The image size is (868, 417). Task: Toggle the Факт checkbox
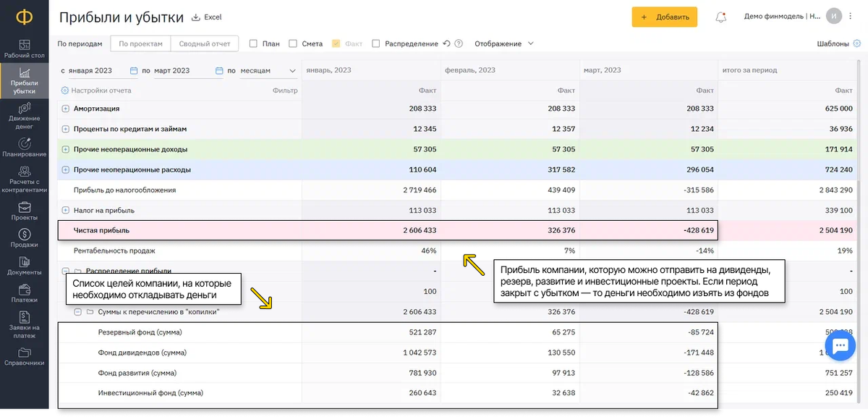click(x=336, y=43)
